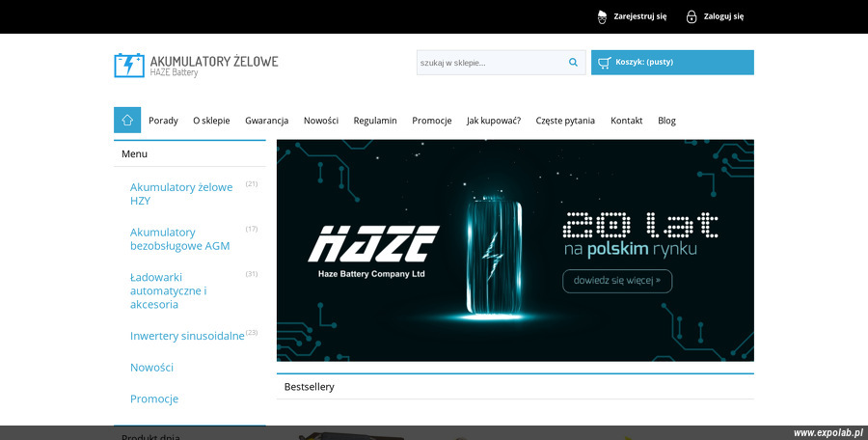Open the Zaloguj się link
Image resolution: width=868 pixels, height=440 pixels.
723,16
